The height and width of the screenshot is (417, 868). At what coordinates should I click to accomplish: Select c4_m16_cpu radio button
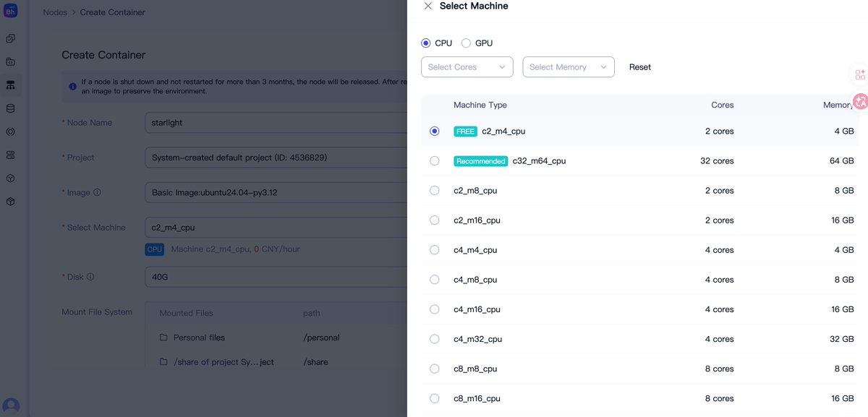434,309
